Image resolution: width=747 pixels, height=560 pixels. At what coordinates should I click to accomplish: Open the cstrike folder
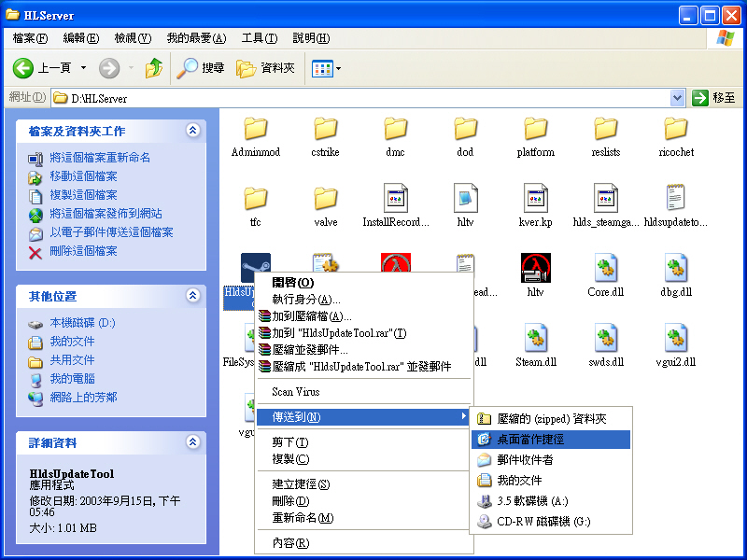pyautogui.click(x=325, y=131)
